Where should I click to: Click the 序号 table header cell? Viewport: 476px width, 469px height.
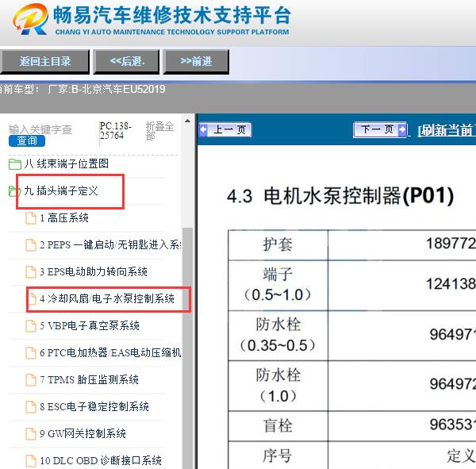click(278, 456)
